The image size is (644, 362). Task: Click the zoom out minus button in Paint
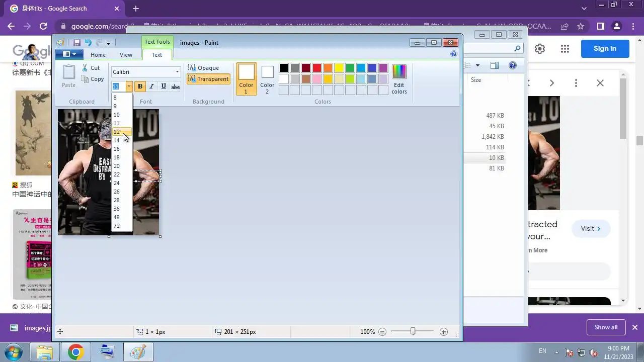coord(382,332)
